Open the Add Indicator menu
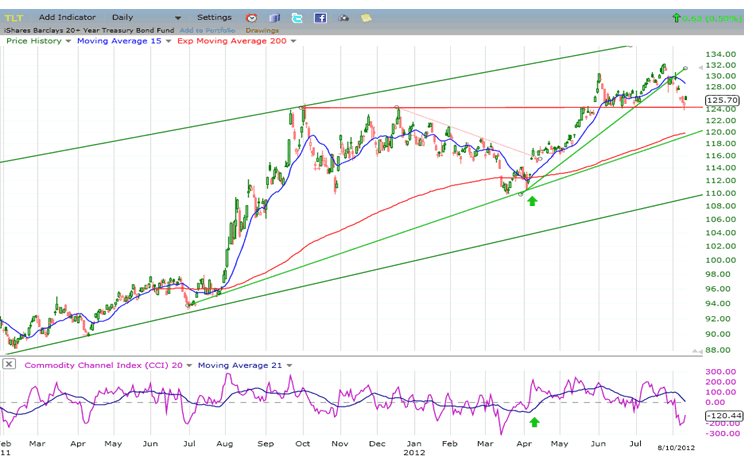This screenshot has height=456, width=744. pos(69,18)
